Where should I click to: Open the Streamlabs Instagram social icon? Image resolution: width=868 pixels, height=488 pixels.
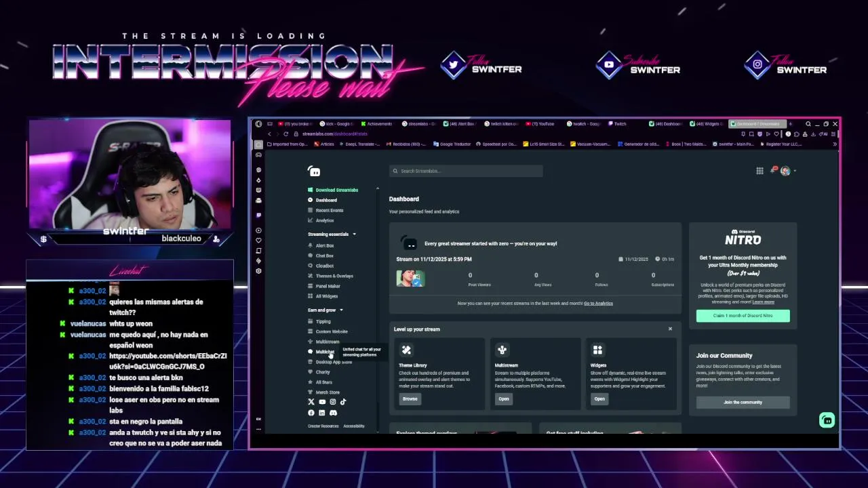point(332,402)
